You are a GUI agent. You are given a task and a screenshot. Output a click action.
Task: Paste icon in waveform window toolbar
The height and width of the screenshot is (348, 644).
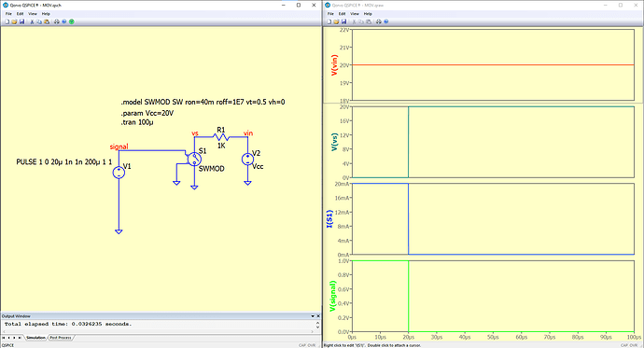tap(369, 21)
